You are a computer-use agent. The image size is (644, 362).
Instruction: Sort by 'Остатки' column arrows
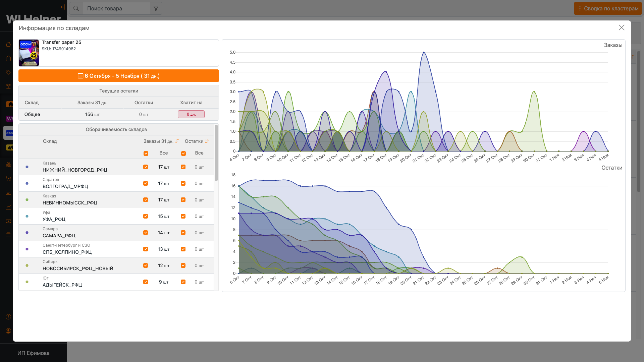(x=207, y=141)
